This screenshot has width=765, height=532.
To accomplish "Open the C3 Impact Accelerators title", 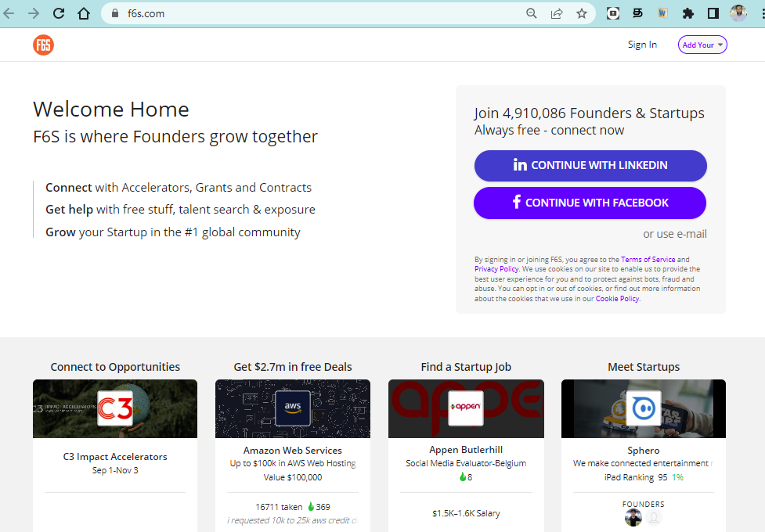I will [x=115, y=457].
